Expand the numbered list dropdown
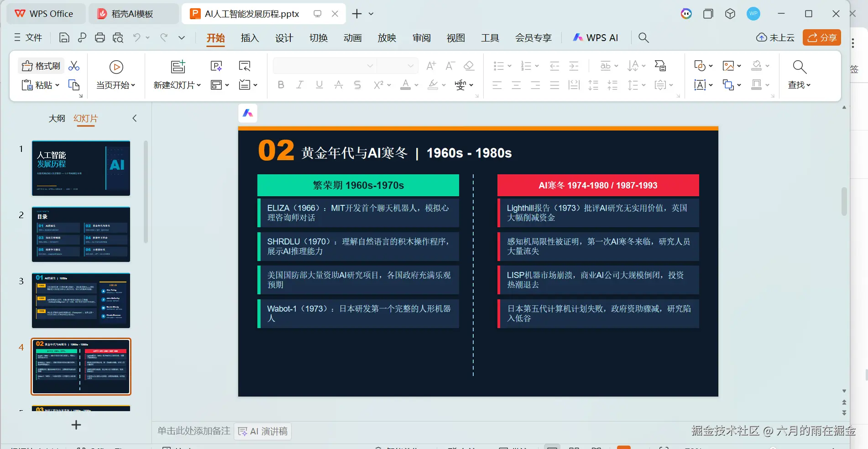The width and height of the screenshot is (868, 449). (x=537, y=66)
